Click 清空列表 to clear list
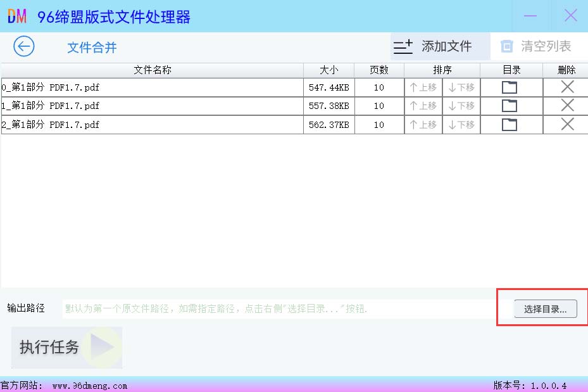The height and width of the screenshot is (392, 588). click(536, 46)
